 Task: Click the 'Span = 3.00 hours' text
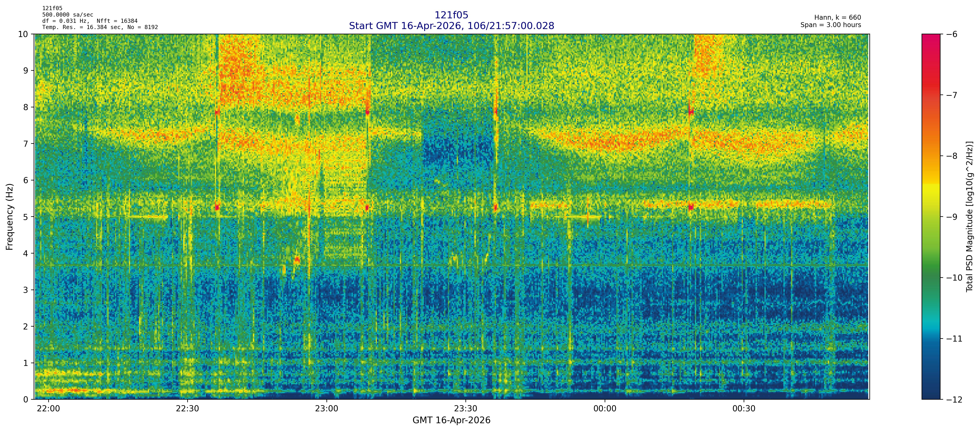(x=830, y=25)
